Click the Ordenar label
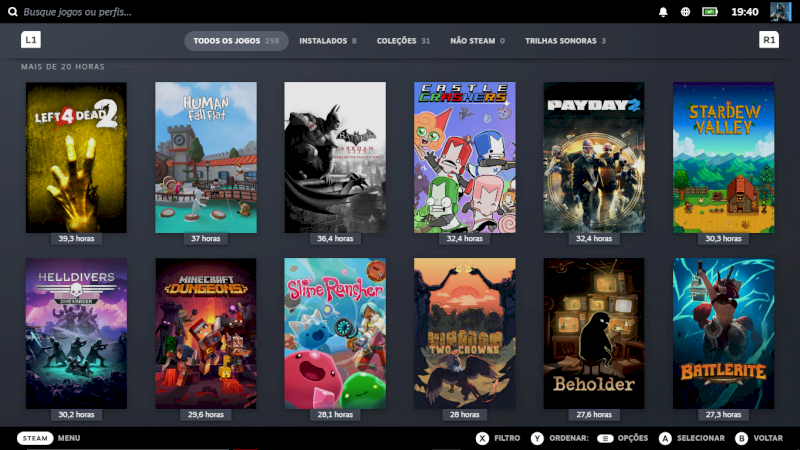Screen dimensions: 800x450 pos(569,438)
